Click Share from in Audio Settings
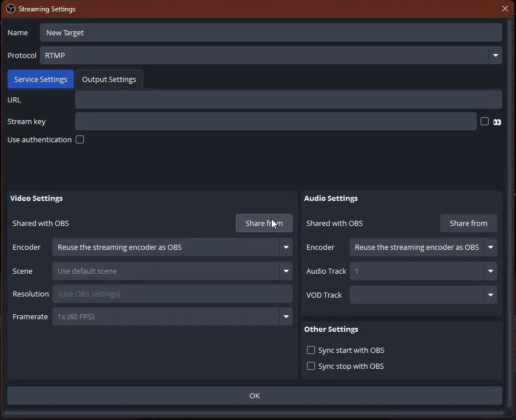The height and width of the screenshot is (420, 516). pos(468,223)
